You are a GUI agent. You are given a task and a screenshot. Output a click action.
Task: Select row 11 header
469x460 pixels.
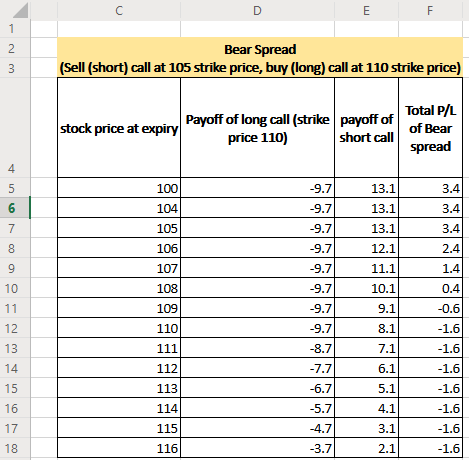tap(15, 308)
